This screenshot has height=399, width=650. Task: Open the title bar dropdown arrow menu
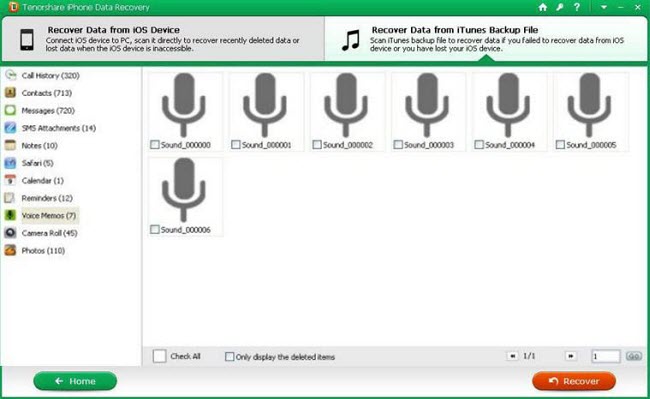click(x=604, y=7)
